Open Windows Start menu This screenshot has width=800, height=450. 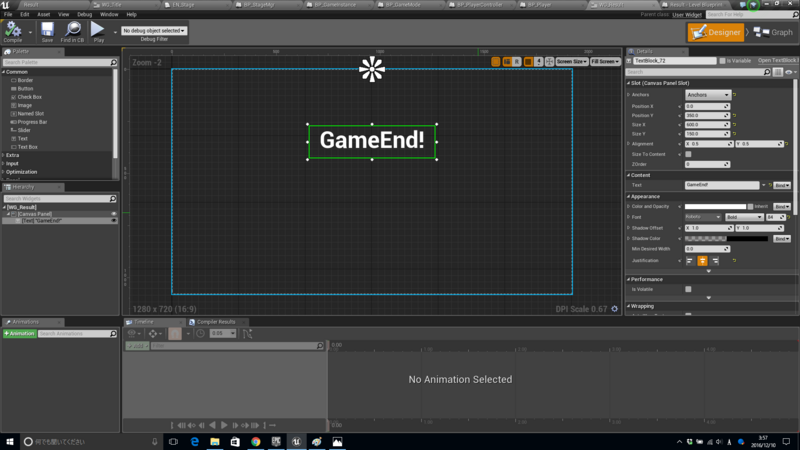10,441
